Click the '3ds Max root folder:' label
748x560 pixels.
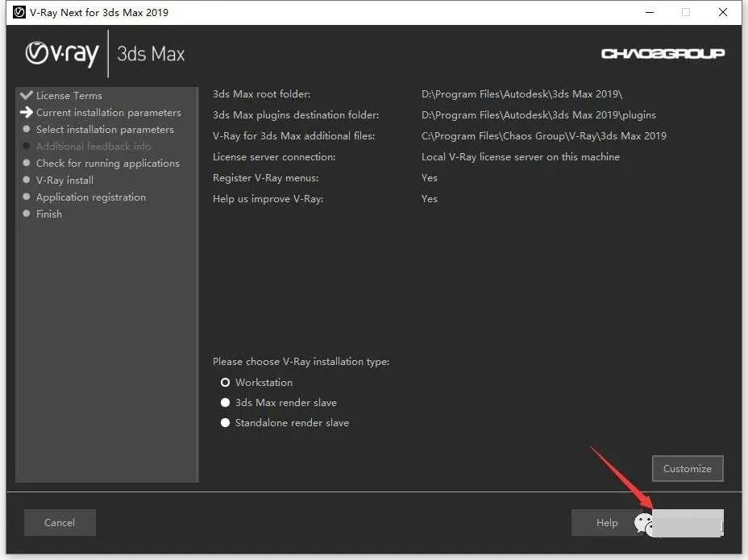coord(261,94)
